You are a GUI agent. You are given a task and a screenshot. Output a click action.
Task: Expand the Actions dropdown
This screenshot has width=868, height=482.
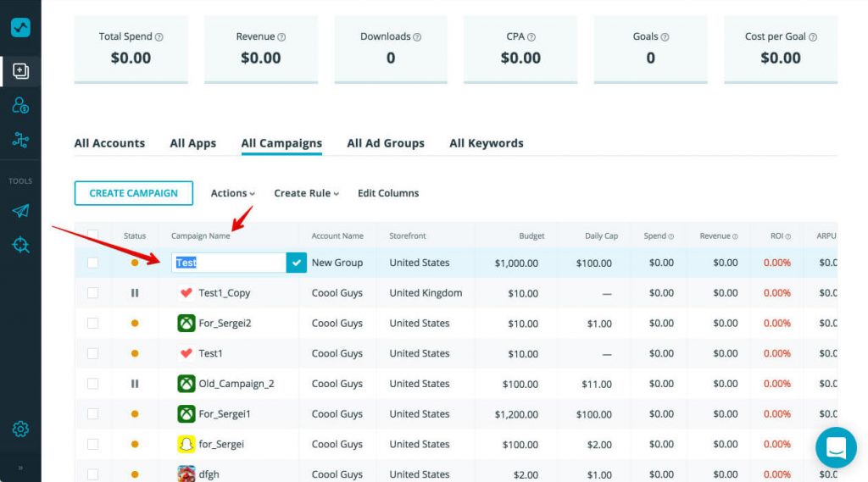point(232,193)
